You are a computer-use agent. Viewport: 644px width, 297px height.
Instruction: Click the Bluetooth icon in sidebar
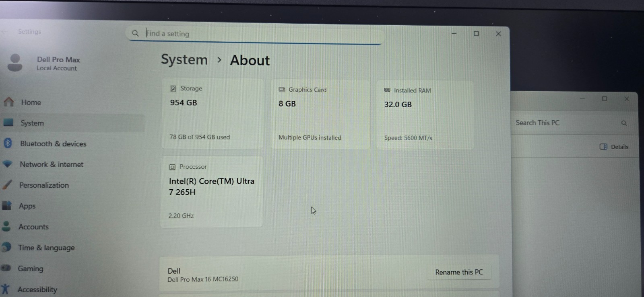click(8, 143)
